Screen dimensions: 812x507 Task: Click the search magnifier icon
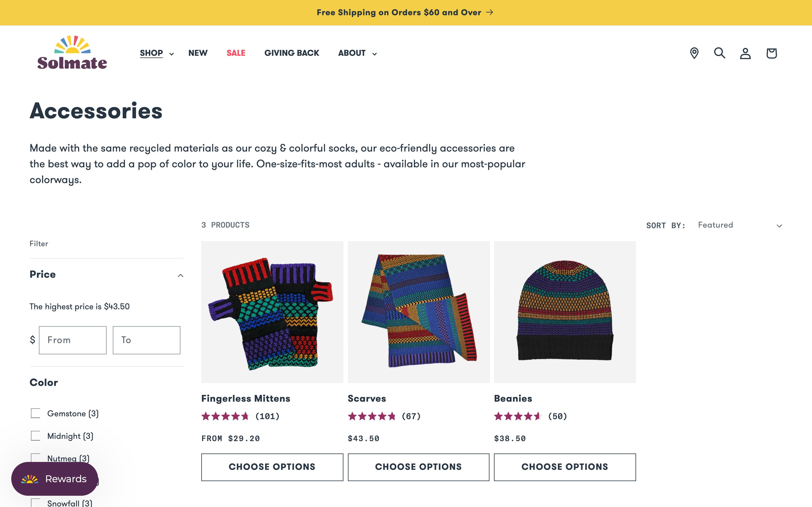[720, 53]
